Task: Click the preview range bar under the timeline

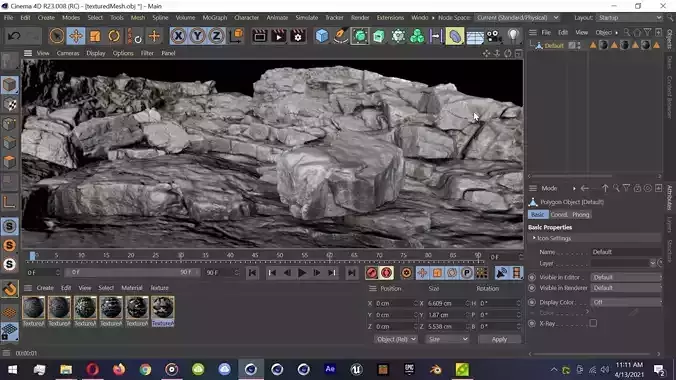Action: [131, 273]
